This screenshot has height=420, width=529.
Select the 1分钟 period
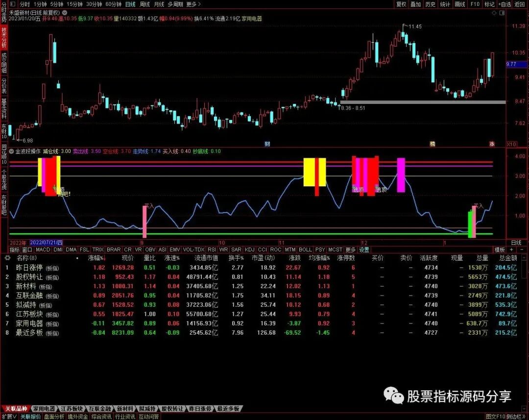[40, 4]
